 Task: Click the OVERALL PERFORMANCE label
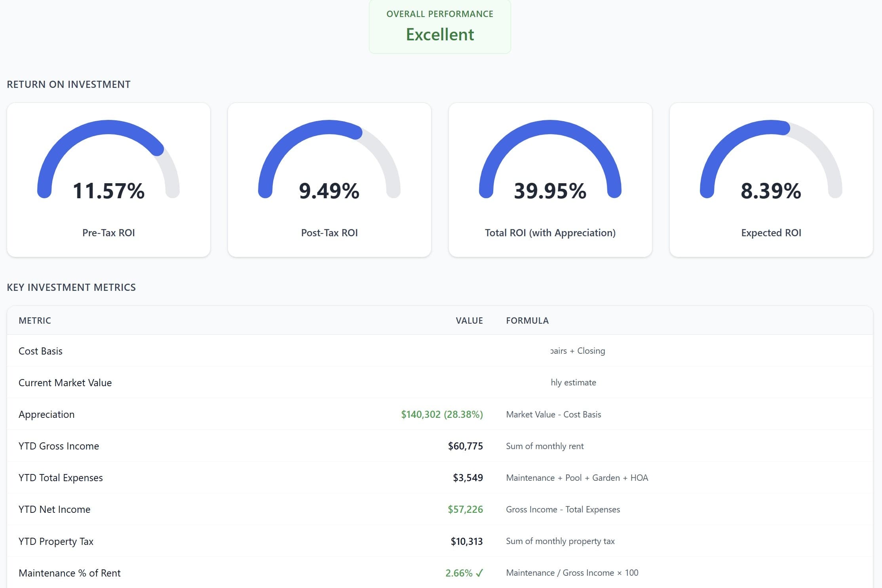[439, 13]
